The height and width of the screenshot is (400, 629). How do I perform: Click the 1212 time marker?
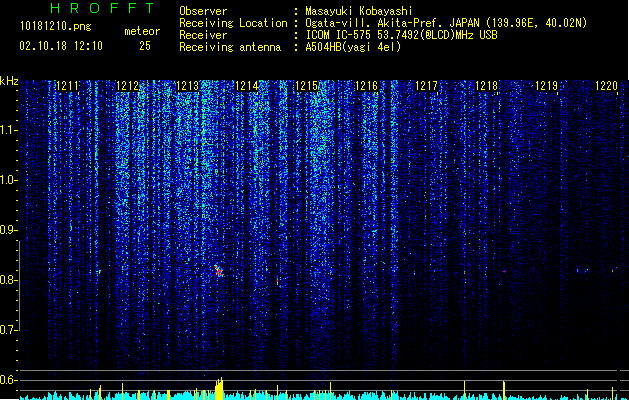[127, 86]
